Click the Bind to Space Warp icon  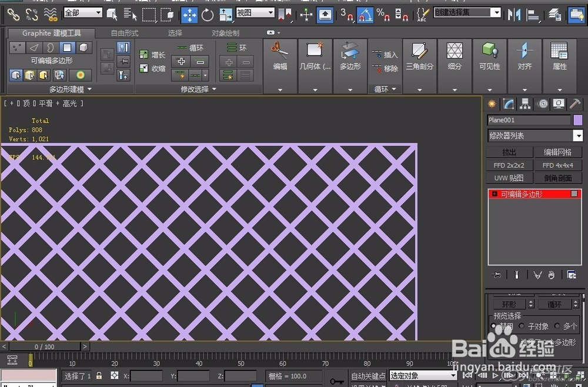click(x=50, y=14)
